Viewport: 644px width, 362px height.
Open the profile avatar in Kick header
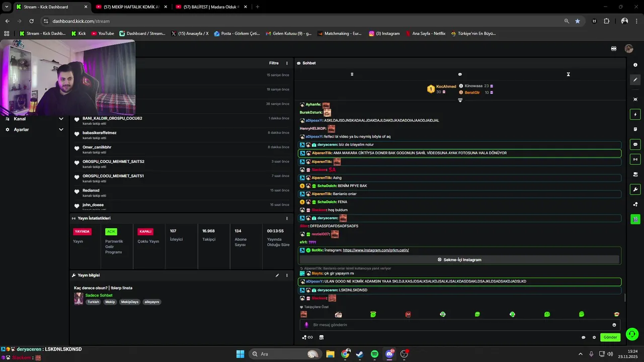(x=629, y=49)
